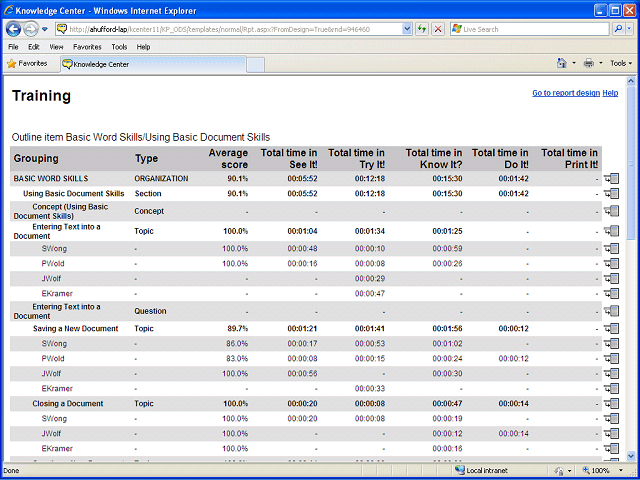Click detail icon for SWong under Entering Text
640x480 pixels.
pos(612,249)
